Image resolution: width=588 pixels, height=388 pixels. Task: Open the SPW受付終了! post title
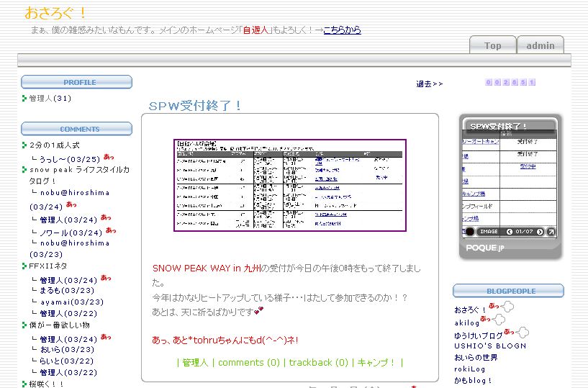pos(195,105)
